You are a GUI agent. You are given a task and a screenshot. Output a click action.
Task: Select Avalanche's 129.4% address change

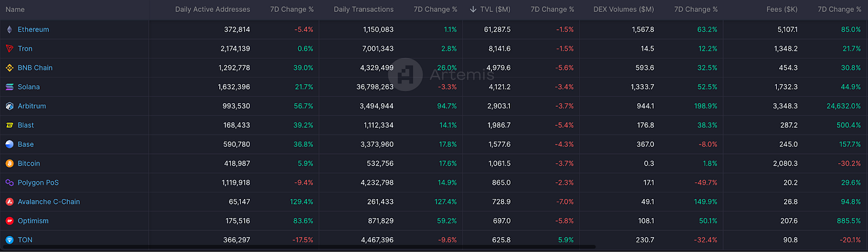pos(302,201)
